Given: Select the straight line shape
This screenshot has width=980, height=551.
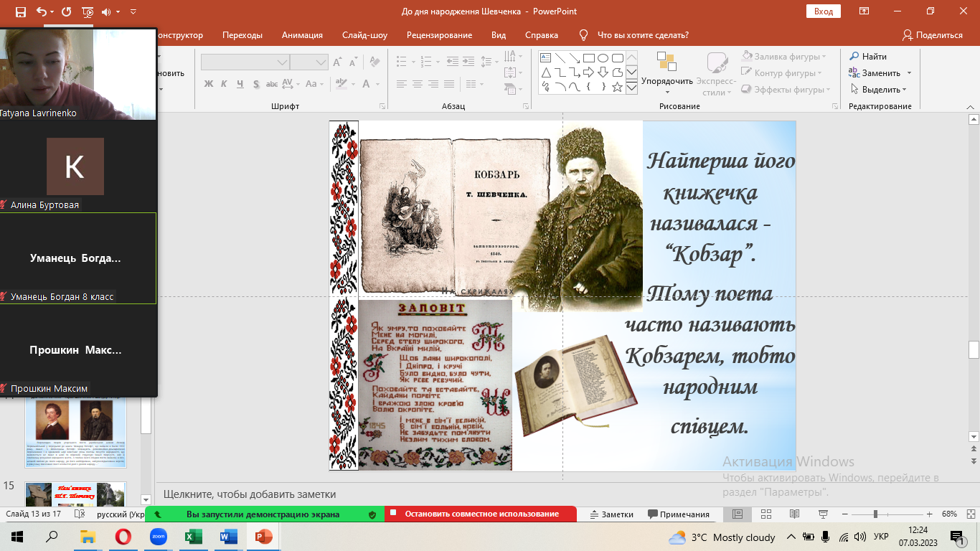Looking at the screenshot, I should click(x=560, y=58).
